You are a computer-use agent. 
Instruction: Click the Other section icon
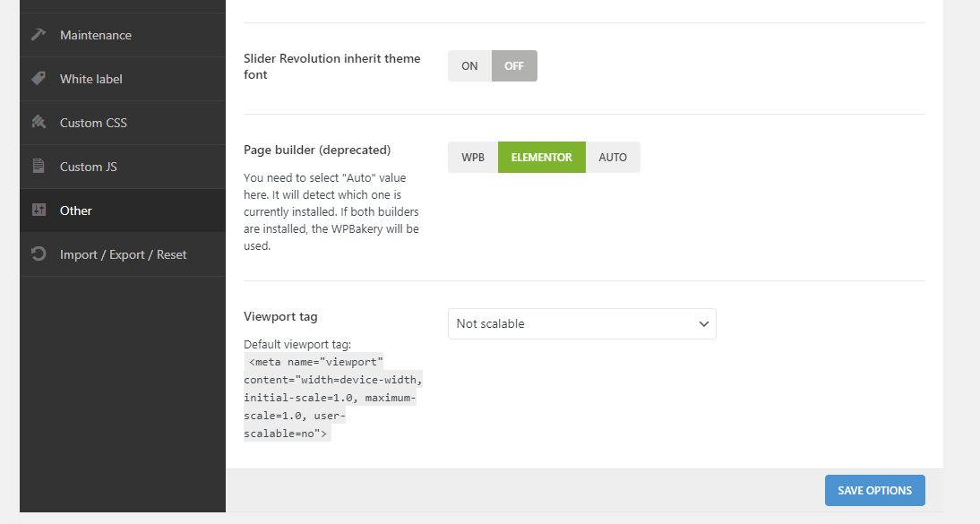tap(39, 210)
